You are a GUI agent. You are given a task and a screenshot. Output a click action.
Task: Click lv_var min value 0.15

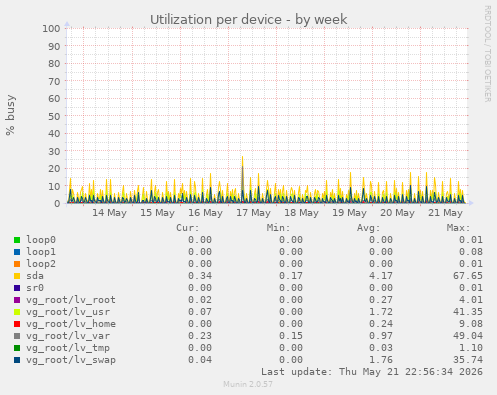point(291,336)
